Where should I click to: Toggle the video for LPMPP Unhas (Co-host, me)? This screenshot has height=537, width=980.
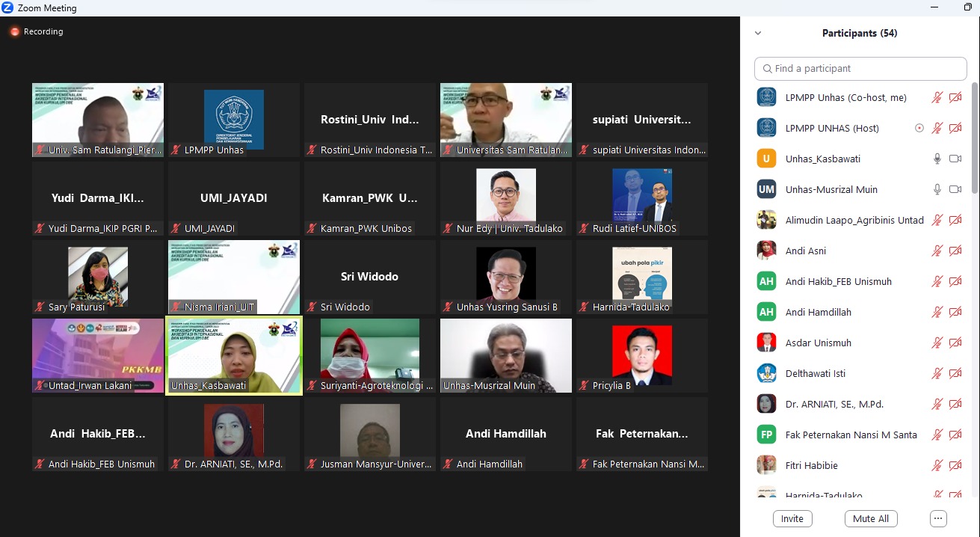(955, 97)
